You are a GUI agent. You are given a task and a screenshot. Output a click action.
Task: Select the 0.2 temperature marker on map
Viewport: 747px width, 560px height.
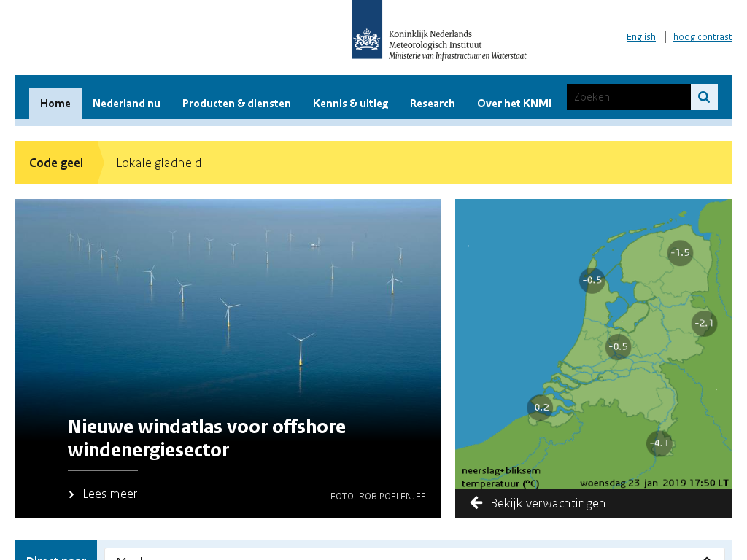pos(541,408)
